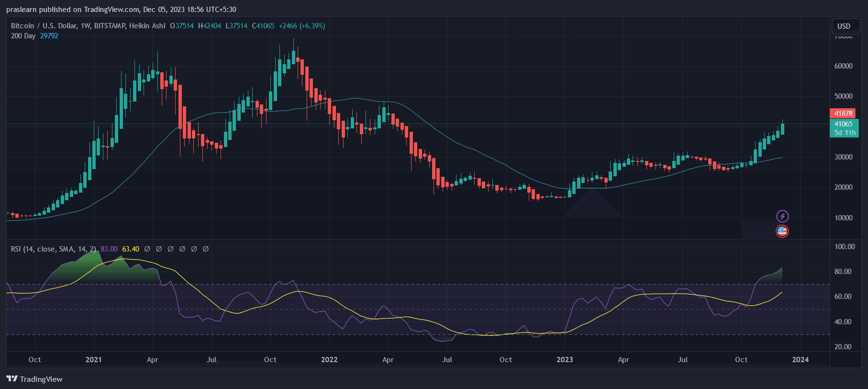The image size is (868, 389).
Task: Click the 2021 label on time axis
Action: [93, 360]
